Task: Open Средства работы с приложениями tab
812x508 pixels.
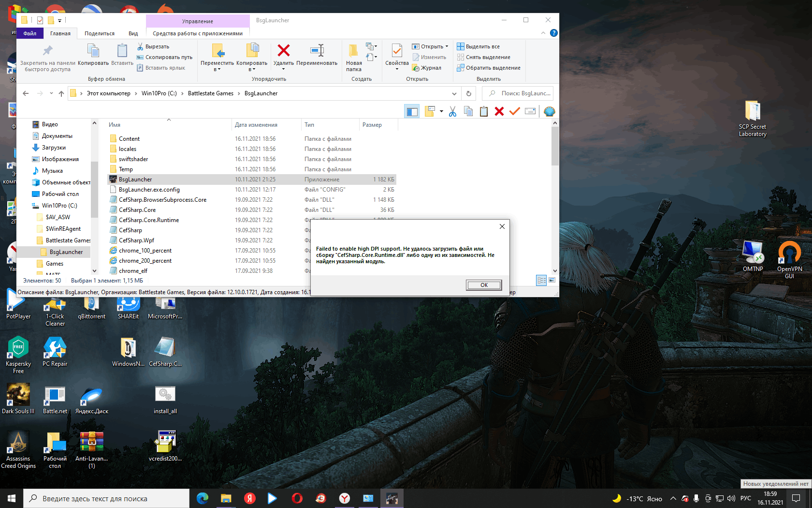Action: (x=198, y=33)
